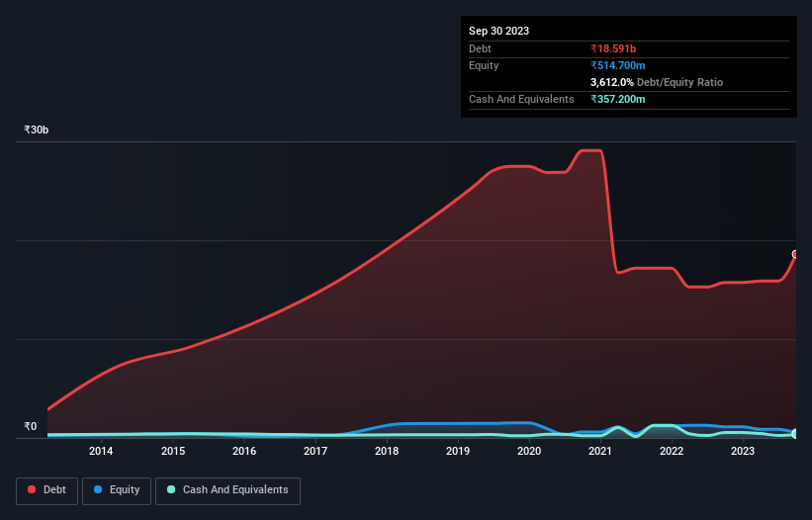Click the 2023 x-axis label

tap(743, 451)
